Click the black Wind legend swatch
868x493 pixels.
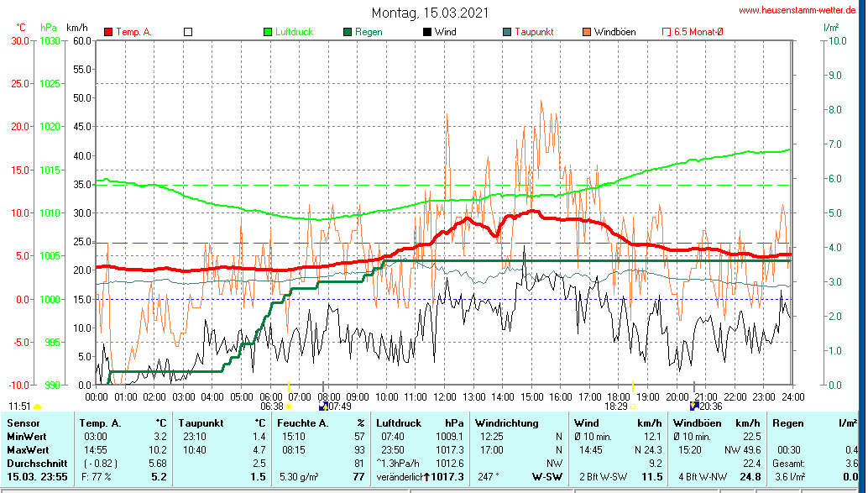tap(426, 32)
